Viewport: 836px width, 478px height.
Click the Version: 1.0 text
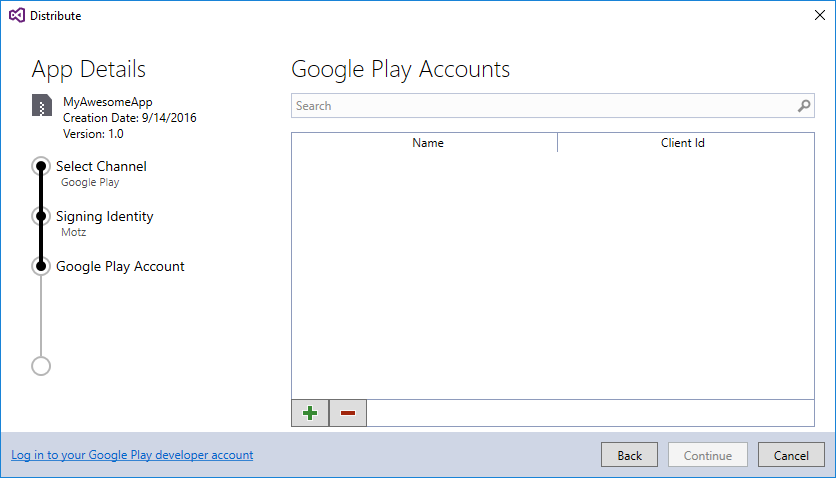[93, 134]
